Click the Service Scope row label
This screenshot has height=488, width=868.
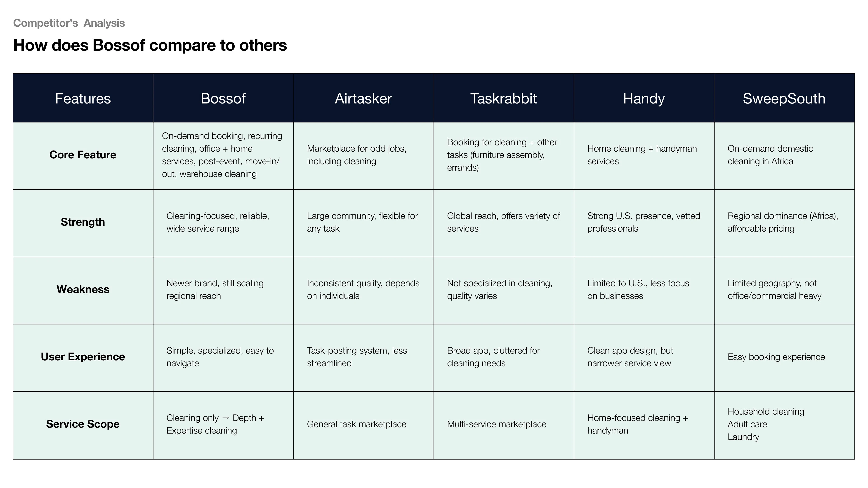coord(83,424)
